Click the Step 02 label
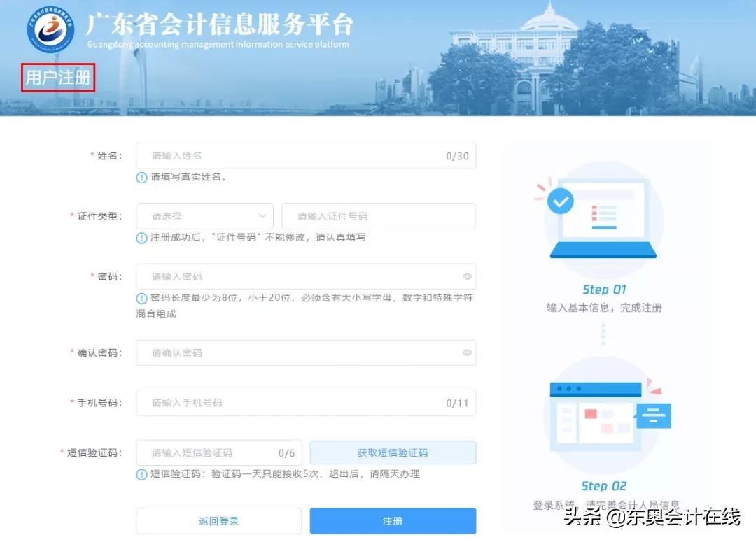 point(604,486)
